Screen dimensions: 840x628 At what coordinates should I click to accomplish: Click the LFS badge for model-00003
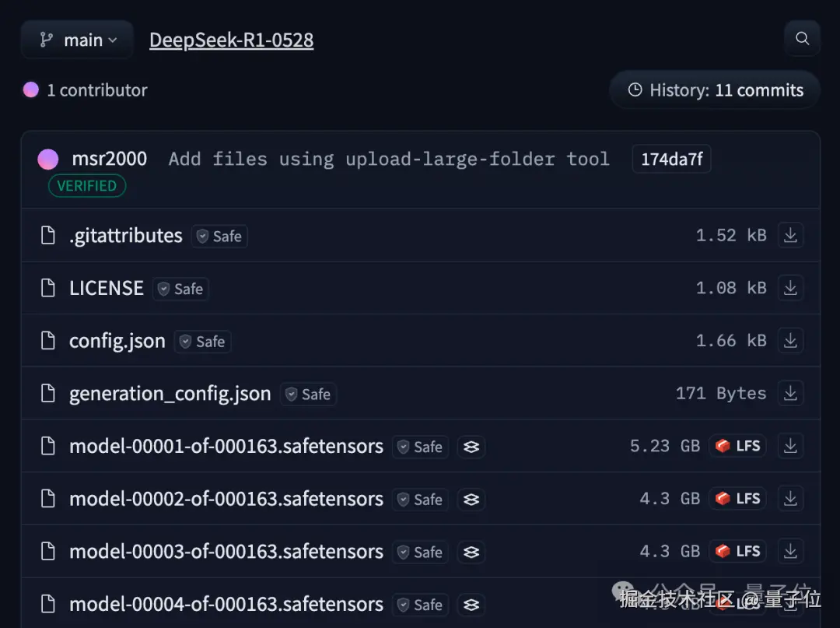[x=738, y=551]
